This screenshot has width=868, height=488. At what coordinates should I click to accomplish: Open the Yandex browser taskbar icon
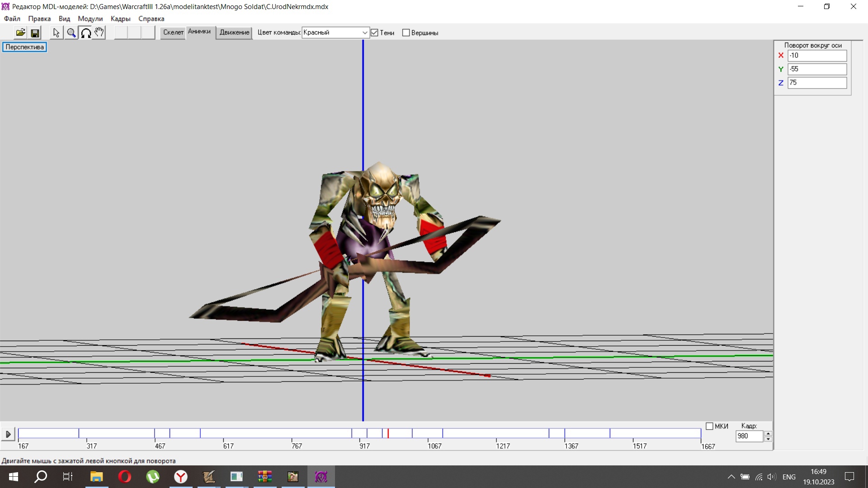point(181,477)
